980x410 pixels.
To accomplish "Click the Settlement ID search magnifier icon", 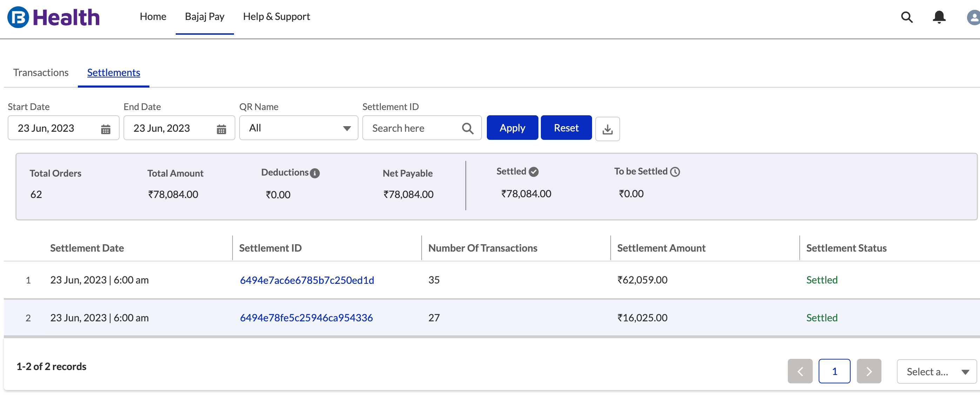I will click(468, 129).
